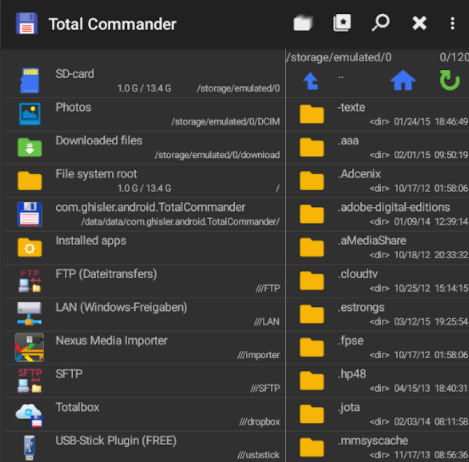The height and width of the screenshot is (462, 469).
Task: Select the .aaa folder icon
Action: 312,147
